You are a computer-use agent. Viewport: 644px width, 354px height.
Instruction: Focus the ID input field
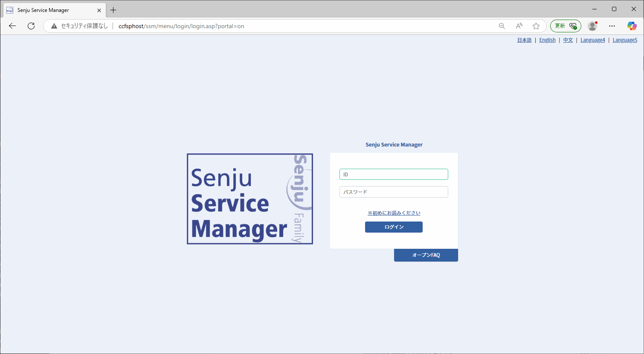pos(394,174)
